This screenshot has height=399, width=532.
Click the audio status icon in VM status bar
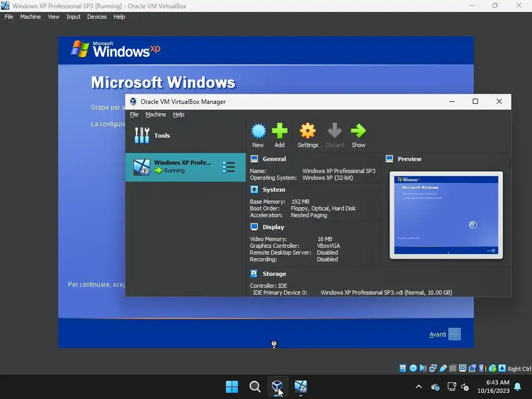(x=423, y=368)
